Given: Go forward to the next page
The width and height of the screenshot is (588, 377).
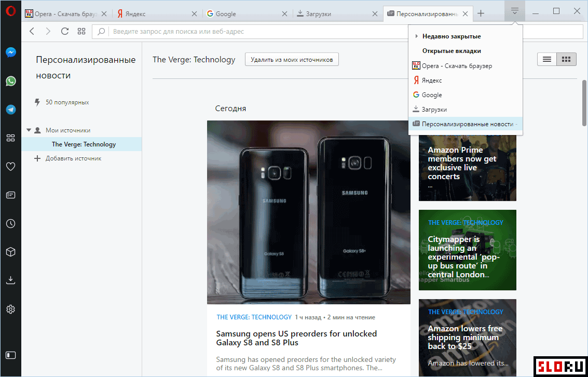Looking at the screenshot, I should 48,31.
